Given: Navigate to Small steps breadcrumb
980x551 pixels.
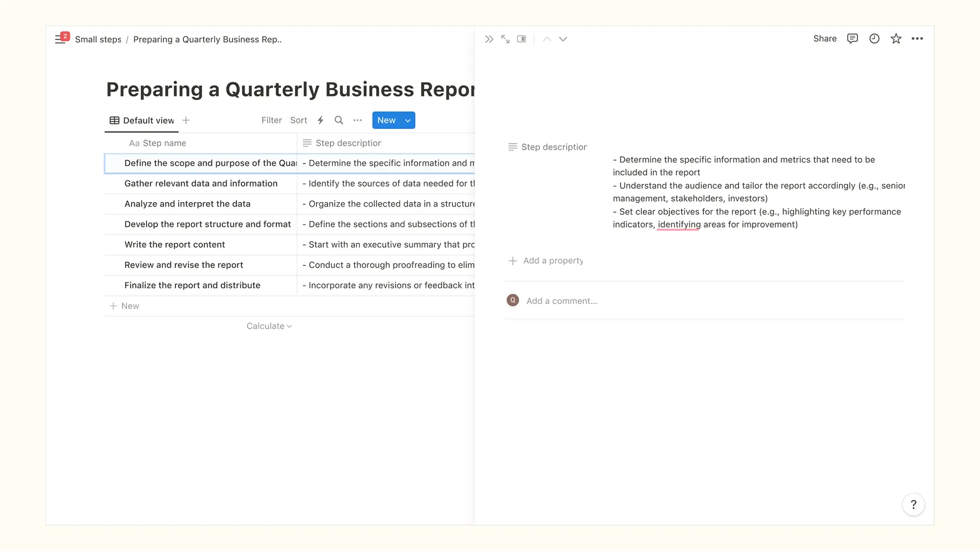Looking at the screenshot, I should tap(98, 39).
